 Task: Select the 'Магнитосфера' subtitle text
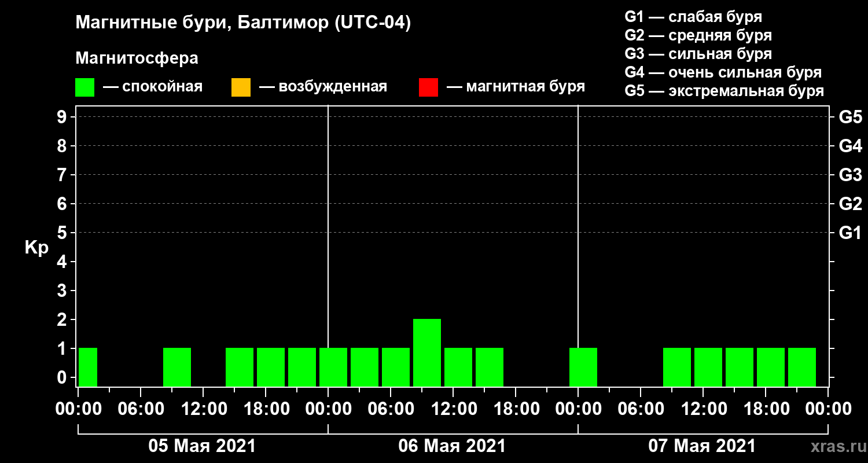(137, 58)
